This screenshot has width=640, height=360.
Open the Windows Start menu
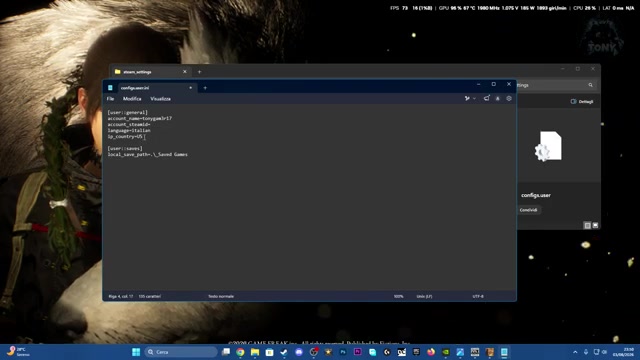136,352
